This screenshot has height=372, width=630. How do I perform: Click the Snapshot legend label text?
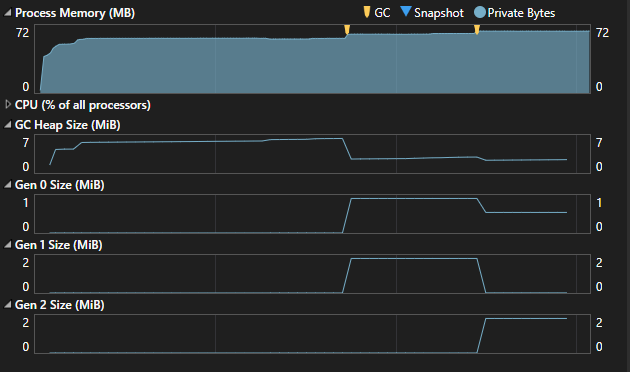[439, 13]
